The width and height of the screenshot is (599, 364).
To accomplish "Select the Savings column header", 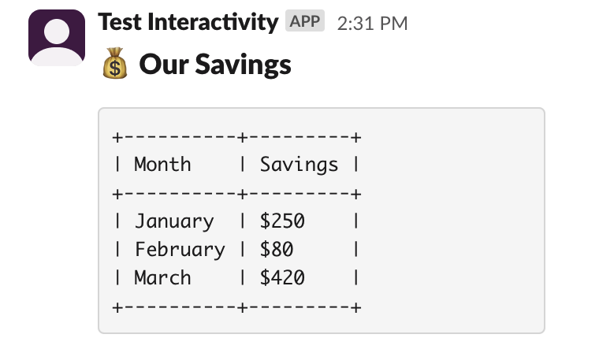I will pyautogui.click(x=299, y=165).
